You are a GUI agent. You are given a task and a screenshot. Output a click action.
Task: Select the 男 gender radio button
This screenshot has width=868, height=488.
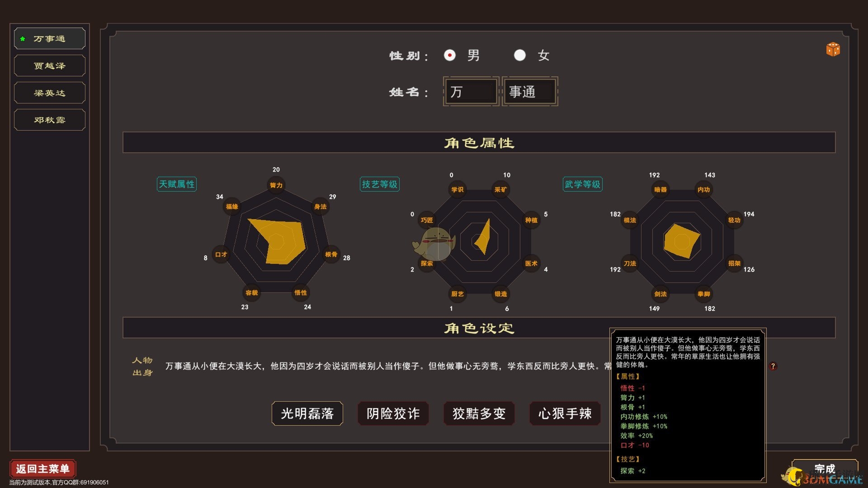(x=450, y=55)
